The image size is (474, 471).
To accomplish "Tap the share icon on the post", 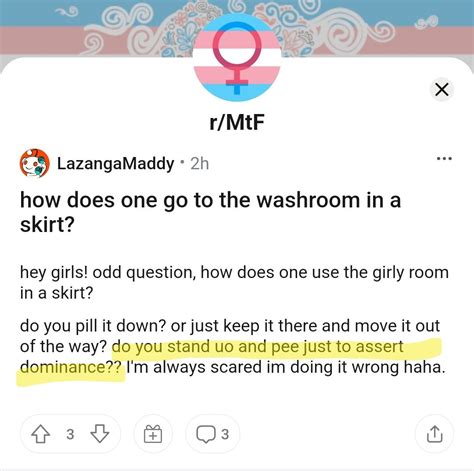I will 434,434.
